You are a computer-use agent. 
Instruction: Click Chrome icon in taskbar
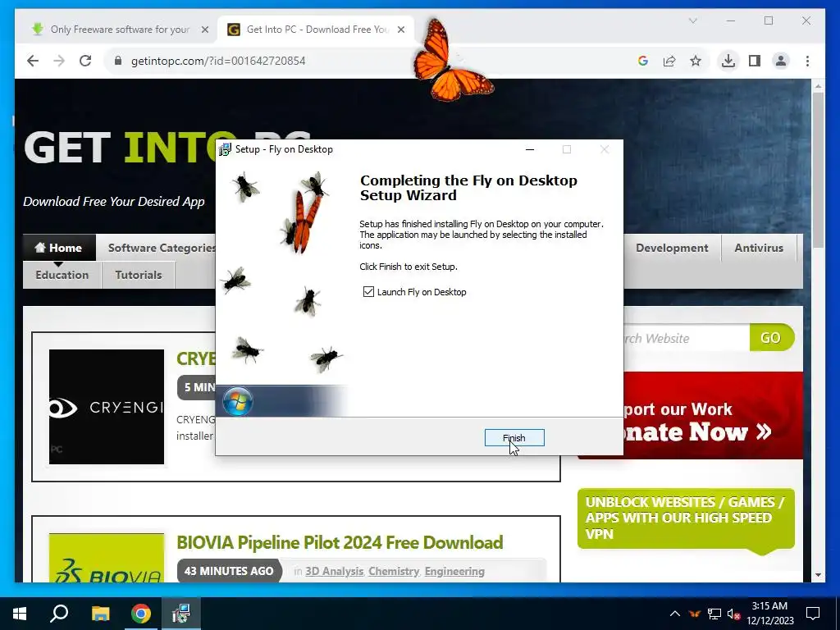141,614
